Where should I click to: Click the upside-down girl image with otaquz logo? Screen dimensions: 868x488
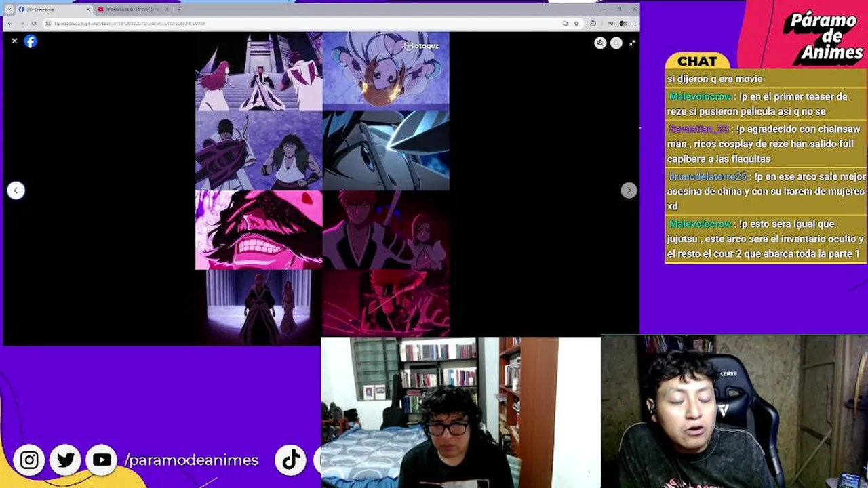(x=386, y=72)
